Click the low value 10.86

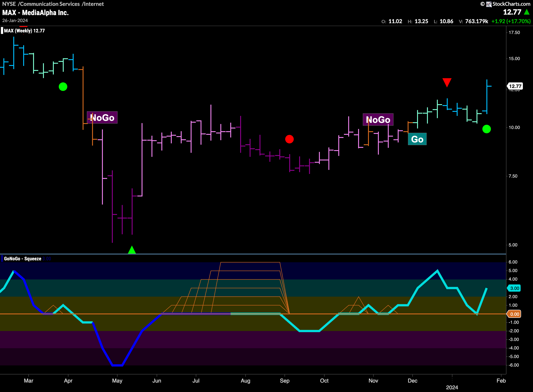point(446,21)
